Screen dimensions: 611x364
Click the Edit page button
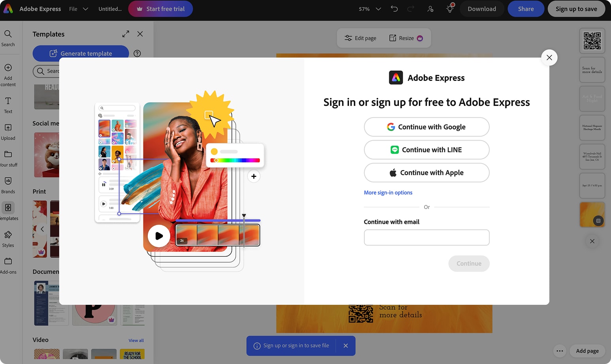pos(360,38)
